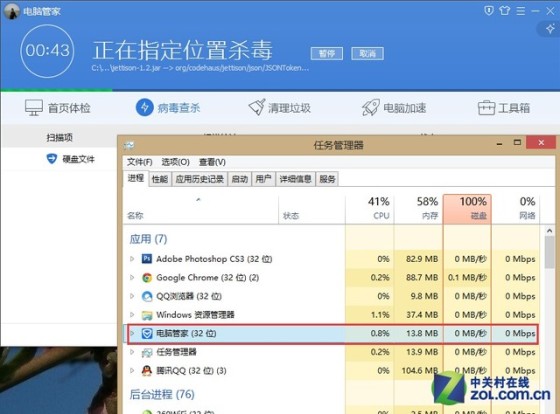Open the 首页体检 section
This screenshot has width=560, height=414.
click(58, 108)
